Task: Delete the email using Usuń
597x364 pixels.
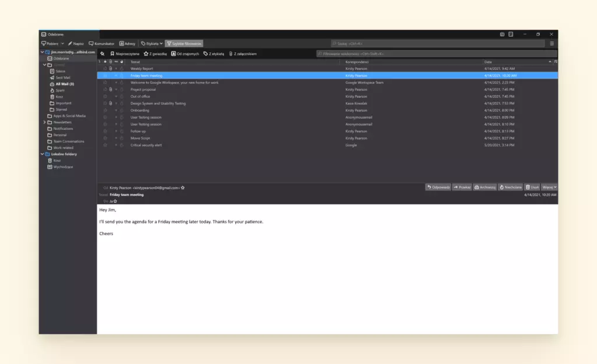Action: pos(532,186)
